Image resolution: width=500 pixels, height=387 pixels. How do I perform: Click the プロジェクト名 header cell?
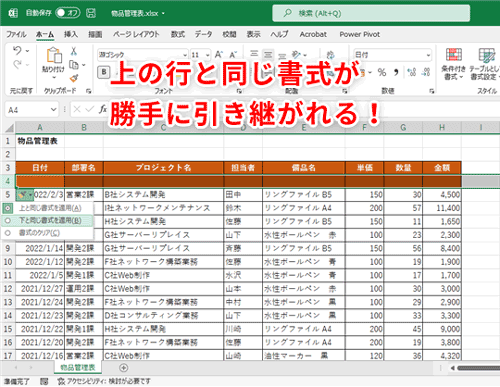pos(163,168)
